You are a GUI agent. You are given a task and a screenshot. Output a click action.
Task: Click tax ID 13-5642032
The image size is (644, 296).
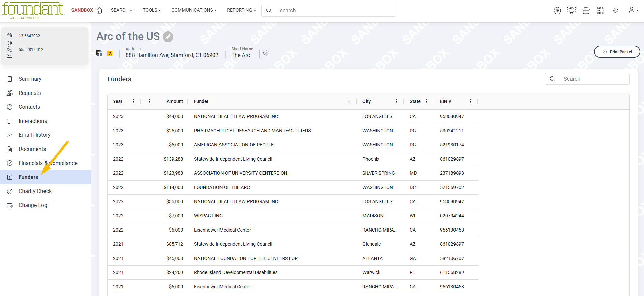[29, 36]
